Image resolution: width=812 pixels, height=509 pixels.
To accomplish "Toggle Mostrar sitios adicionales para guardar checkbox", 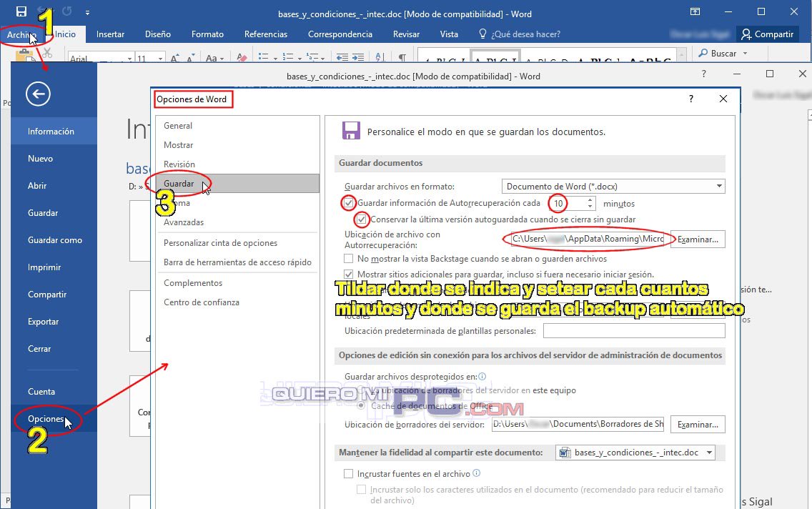I will [x=349, y=275].
